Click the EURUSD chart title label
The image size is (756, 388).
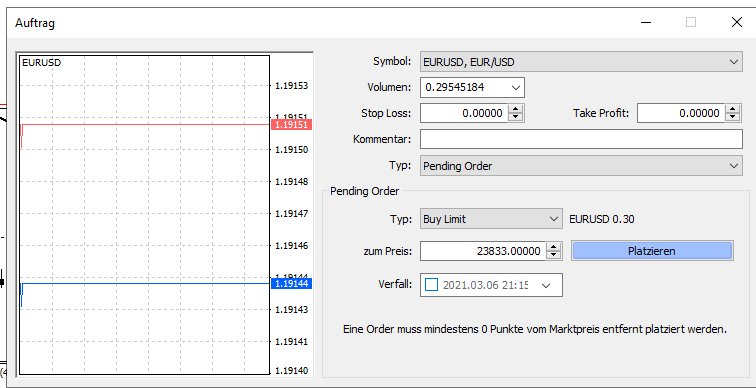(42, 63)
